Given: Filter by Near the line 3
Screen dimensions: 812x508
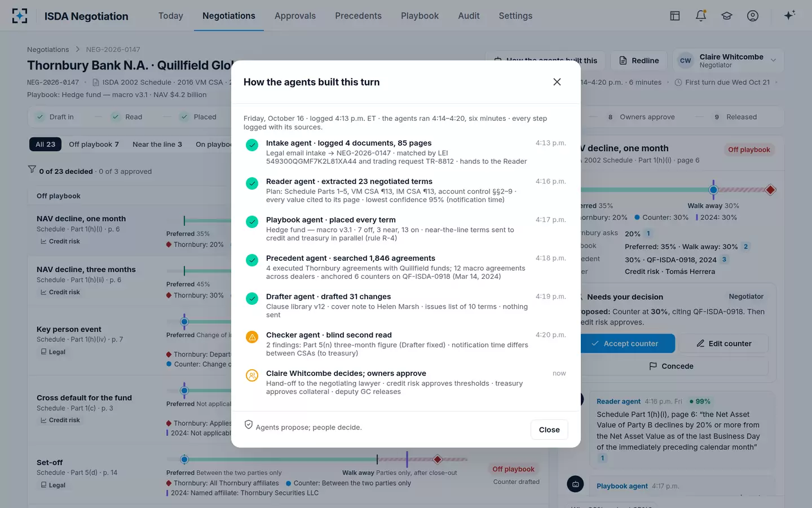Looking at the screenshot, I should [x=157, y=144].
